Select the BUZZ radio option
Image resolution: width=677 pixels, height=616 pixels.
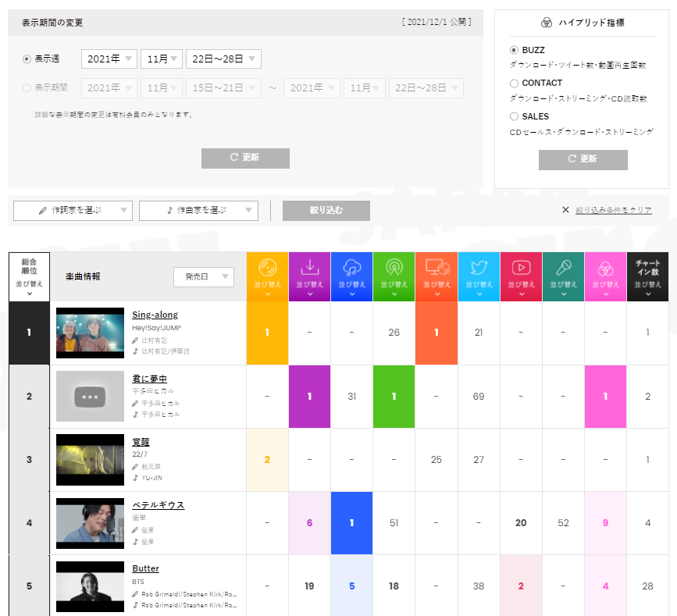(x=514, y=50)
